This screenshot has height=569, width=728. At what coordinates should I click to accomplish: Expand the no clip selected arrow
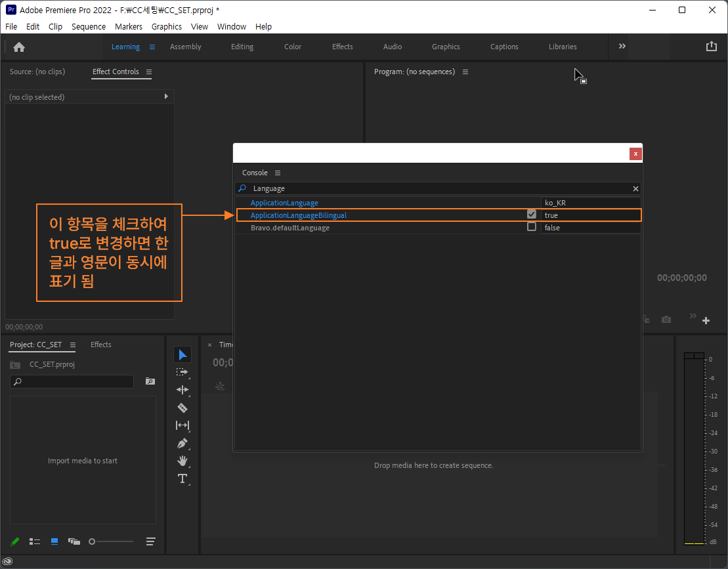(x=166, y=96)
